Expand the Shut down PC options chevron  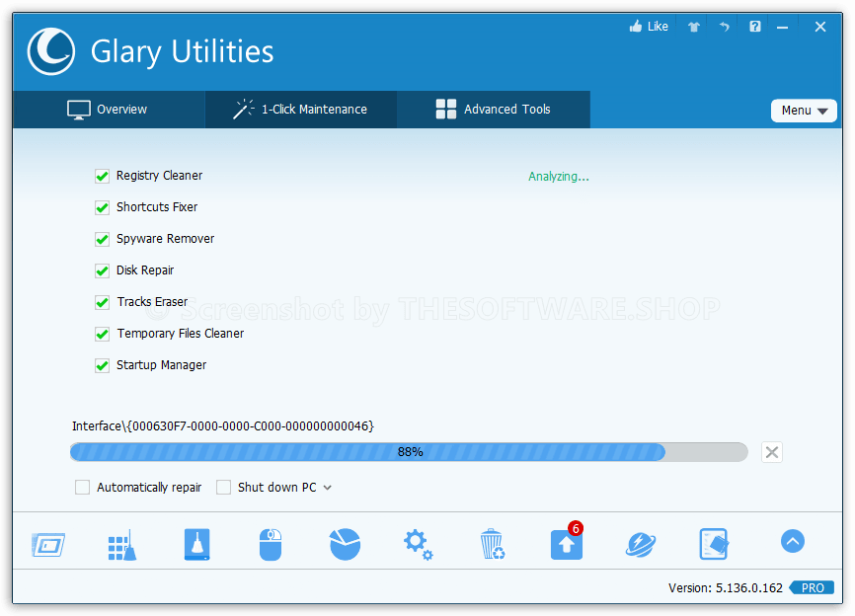[x=327, y=488]
